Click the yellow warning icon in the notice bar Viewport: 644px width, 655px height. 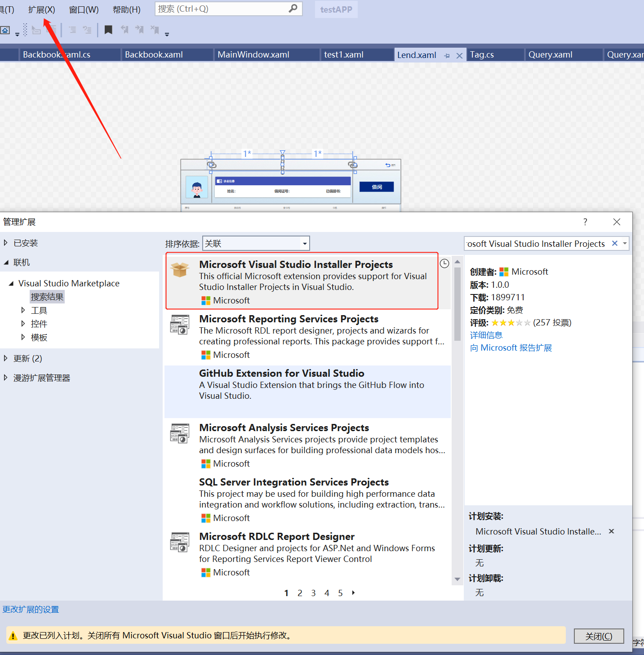(x=13, y=636)
